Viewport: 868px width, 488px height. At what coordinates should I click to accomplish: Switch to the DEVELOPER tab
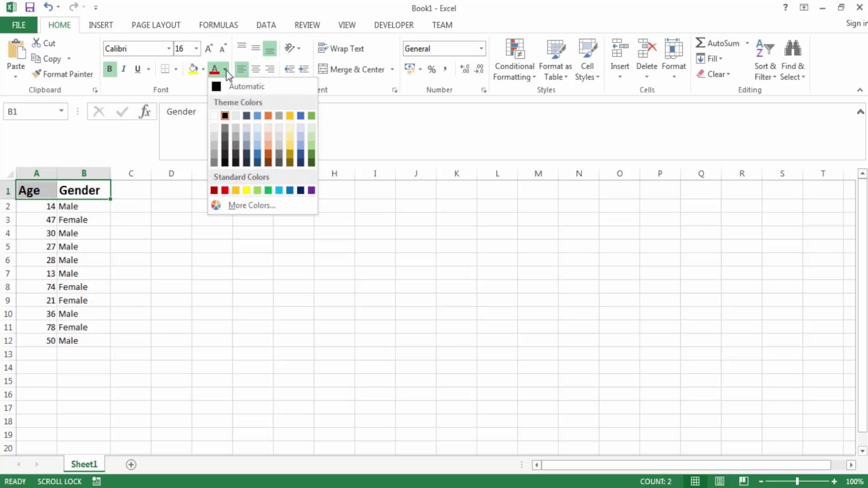[394, 25]
